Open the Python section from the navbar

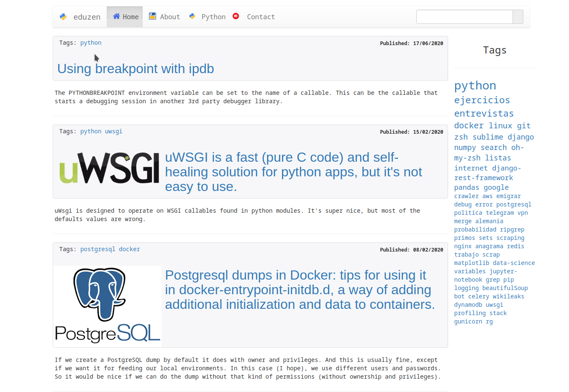tap(213, 16)
